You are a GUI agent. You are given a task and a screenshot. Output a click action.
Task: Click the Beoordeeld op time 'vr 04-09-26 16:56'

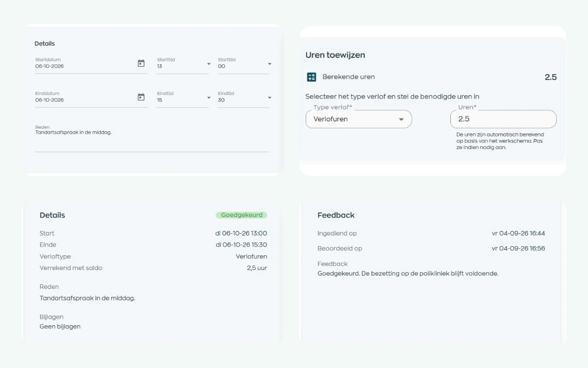click(518, 248)
